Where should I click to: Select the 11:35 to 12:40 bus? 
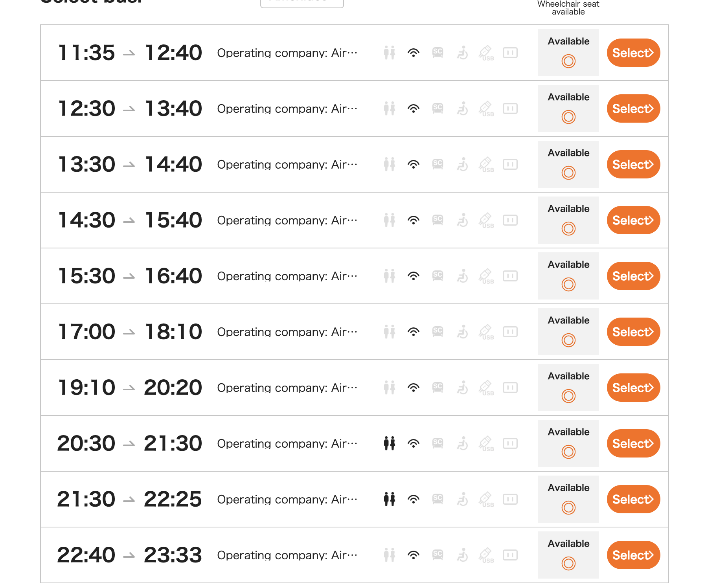[633, 53]
